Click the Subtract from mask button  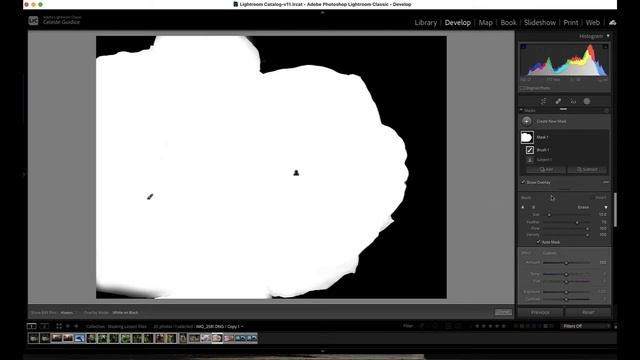pos(587,169)
